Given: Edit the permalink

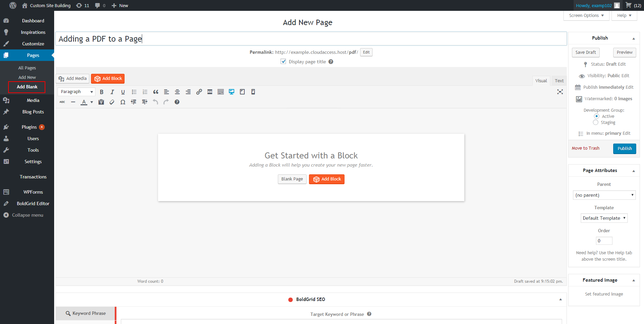Looking at the screenshot, I should point(366,52).
